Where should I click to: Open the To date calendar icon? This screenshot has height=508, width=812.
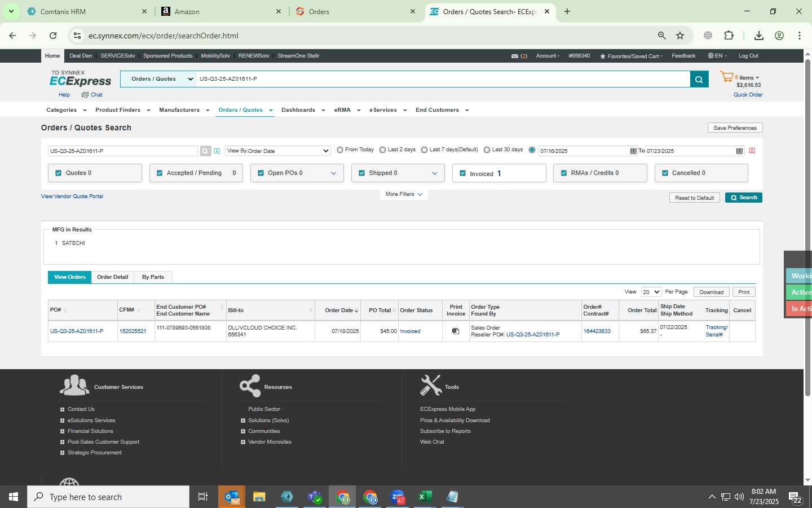pyautogui.click(x=739, y=151)
